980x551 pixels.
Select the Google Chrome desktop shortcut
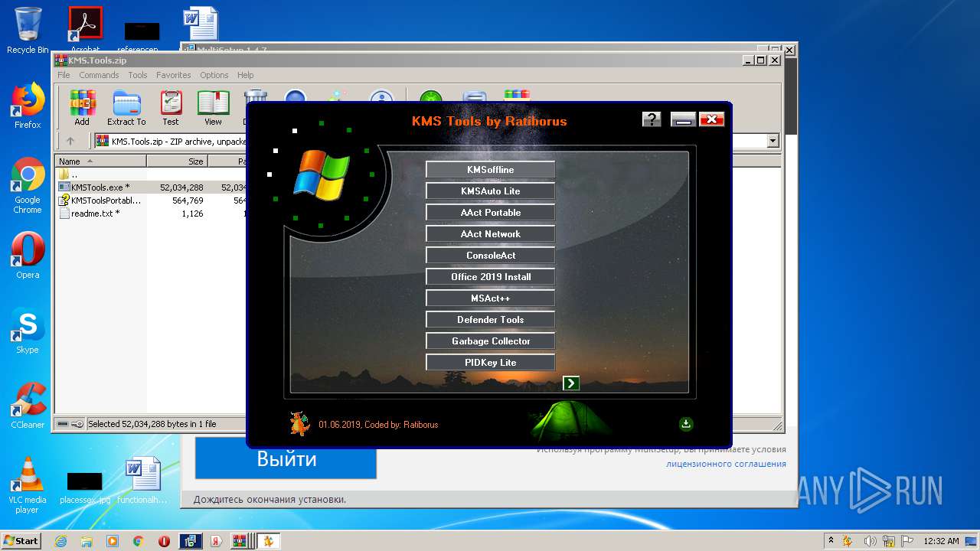(x=28, y=186)
